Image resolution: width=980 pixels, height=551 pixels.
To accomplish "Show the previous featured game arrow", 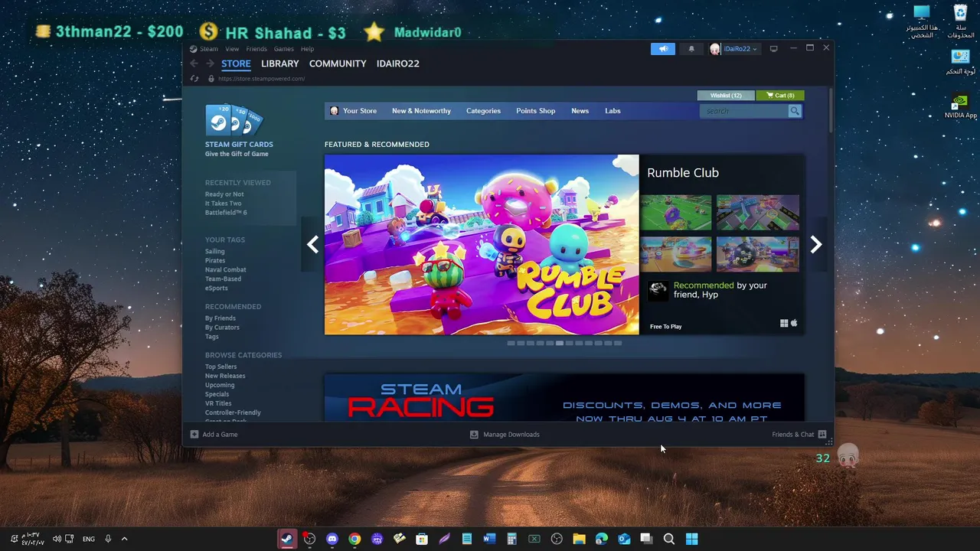I will [x=312, y=244].
